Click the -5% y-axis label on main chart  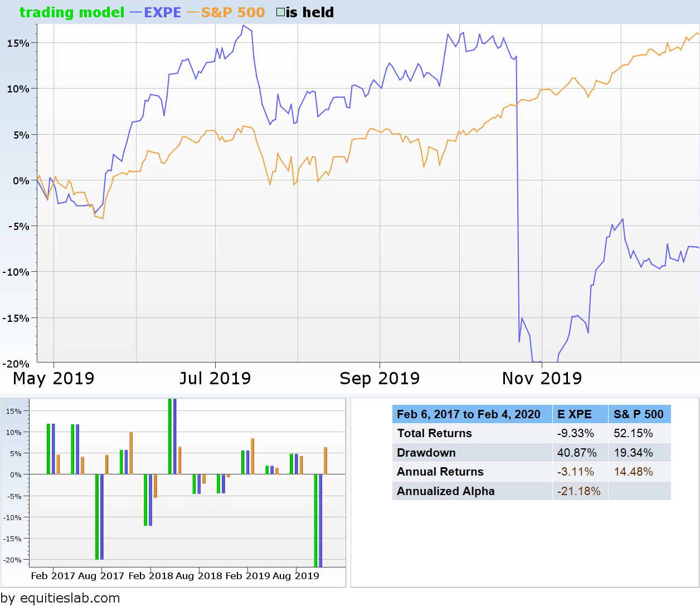(x=18, y=227)
